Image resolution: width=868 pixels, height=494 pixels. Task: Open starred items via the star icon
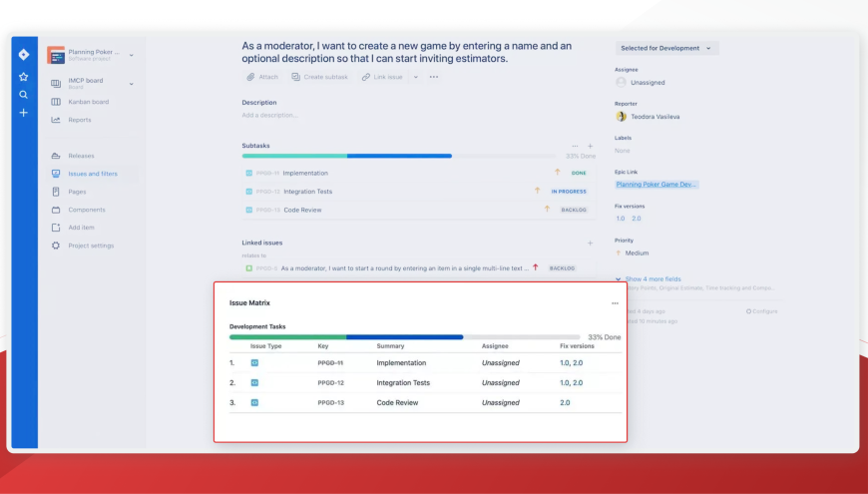pos(23,76)
